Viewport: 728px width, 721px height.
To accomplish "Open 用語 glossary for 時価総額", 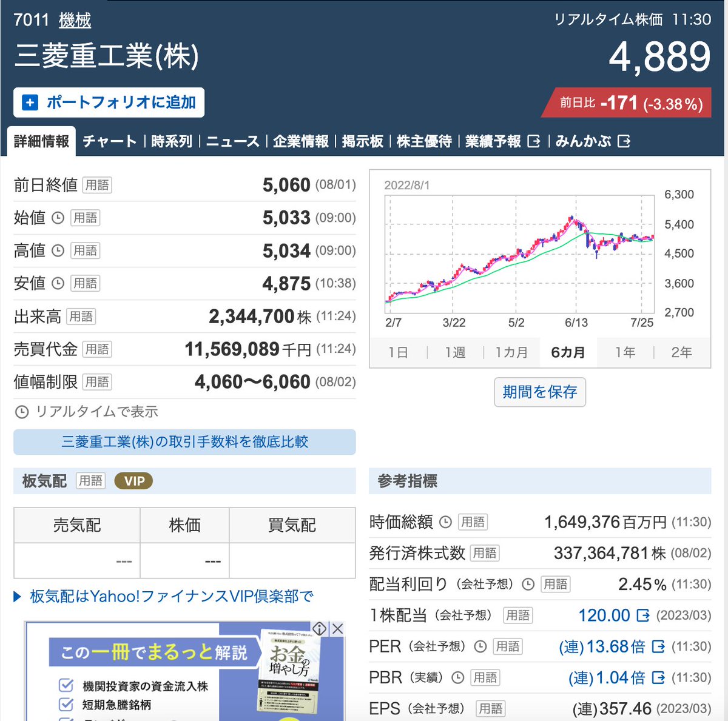I will (x=473, y=522).
